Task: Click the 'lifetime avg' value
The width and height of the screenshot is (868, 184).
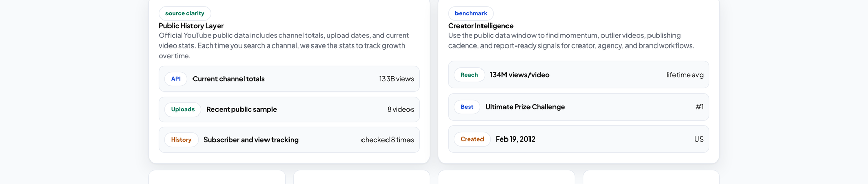Action: tap(685, 75)
